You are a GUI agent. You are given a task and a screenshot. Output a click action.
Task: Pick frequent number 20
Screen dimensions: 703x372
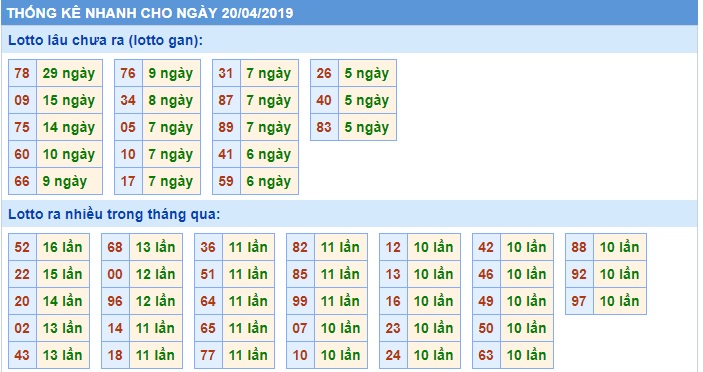click(x=22, y=301)
